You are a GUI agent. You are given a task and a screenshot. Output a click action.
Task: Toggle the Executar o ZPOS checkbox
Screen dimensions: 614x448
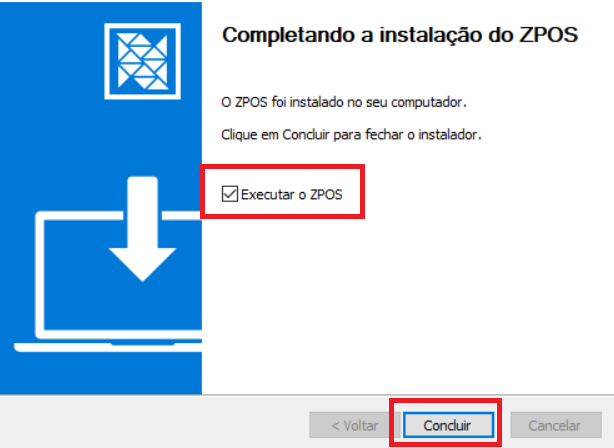point(229,194)
